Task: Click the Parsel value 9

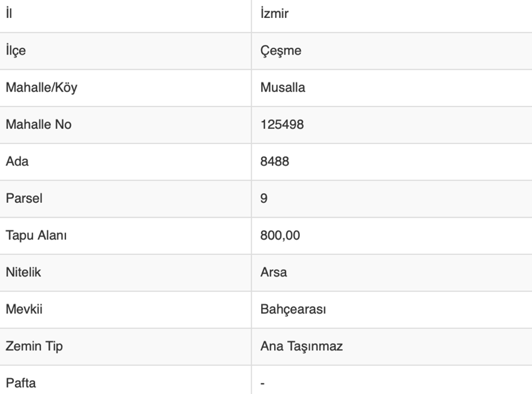Action: click(264, 198)
